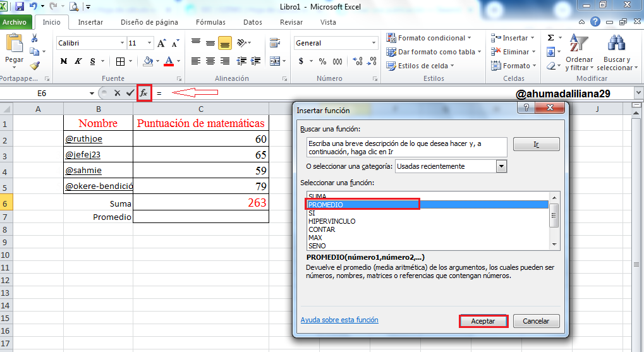Screen dimensions: 644x352
Task: Toggle align text left
Action: (x=196, y=61)
